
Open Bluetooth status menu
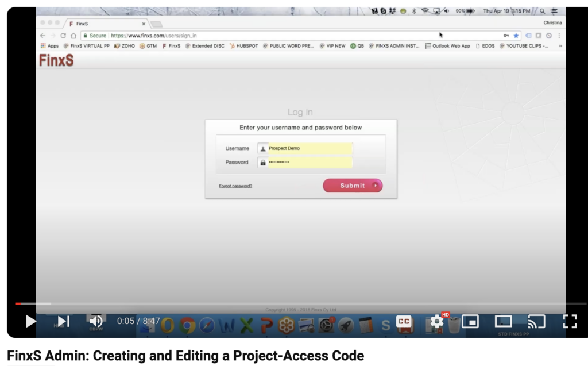[414, 11]
